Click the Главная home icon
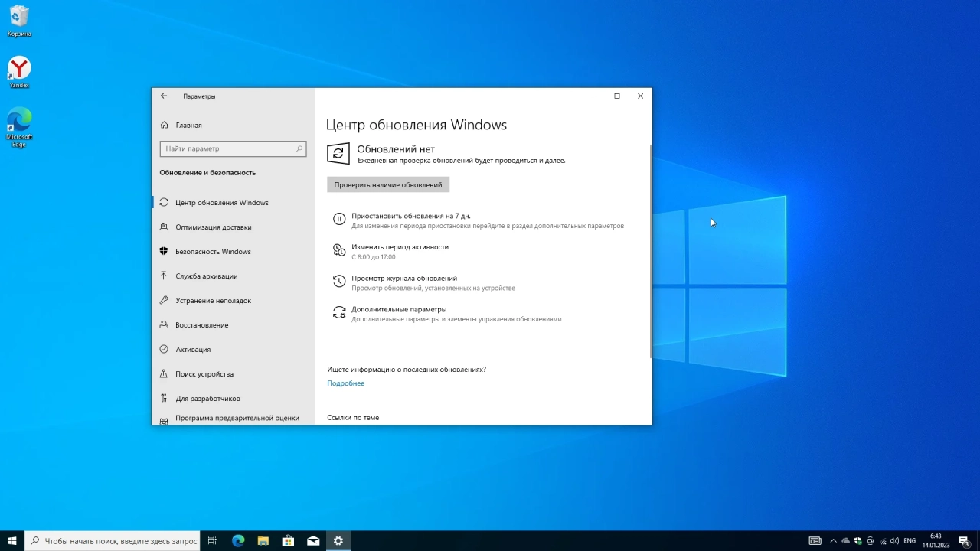Screen dimensions: 980x551 [x=164, y=125]
